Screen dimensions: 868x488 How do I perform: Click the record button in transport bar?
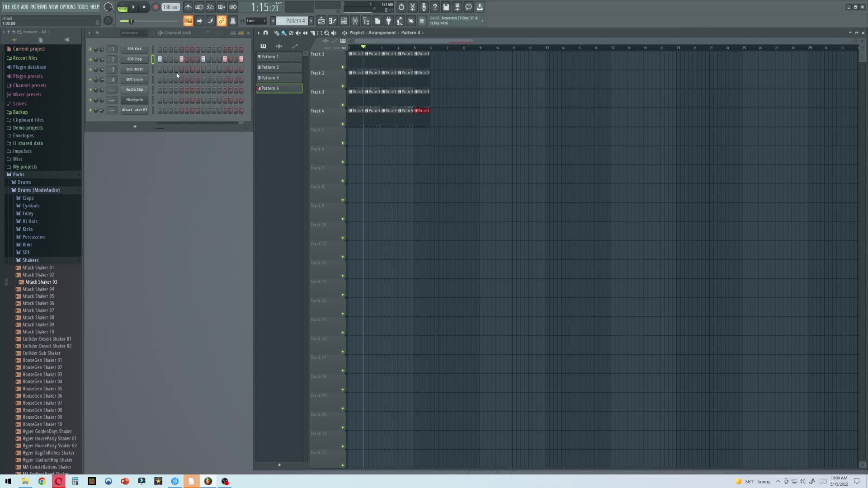point(155,7)
